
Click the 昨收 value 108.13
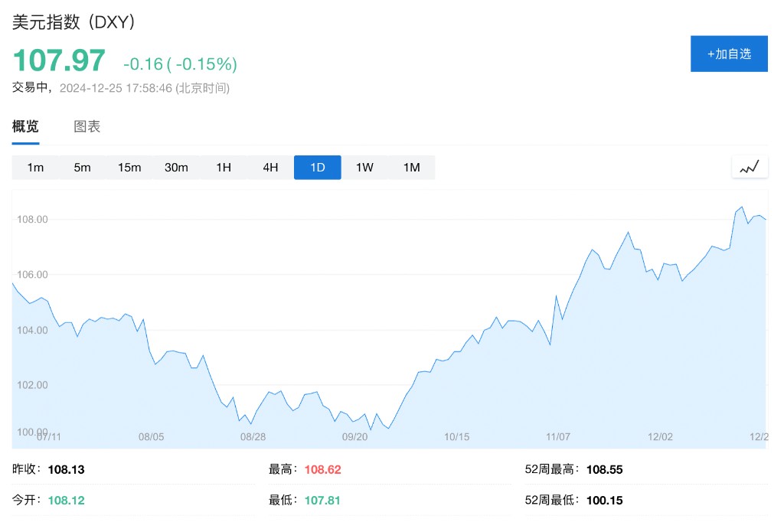tap(66, 469)
